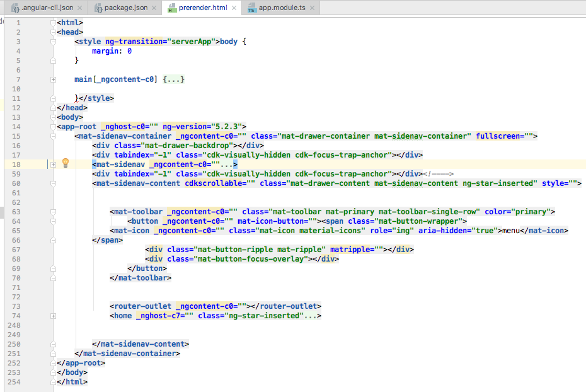Click the yellow lightbulb intention icon
The width and height of the screenshot is (586, 392).
click(66, 163)
